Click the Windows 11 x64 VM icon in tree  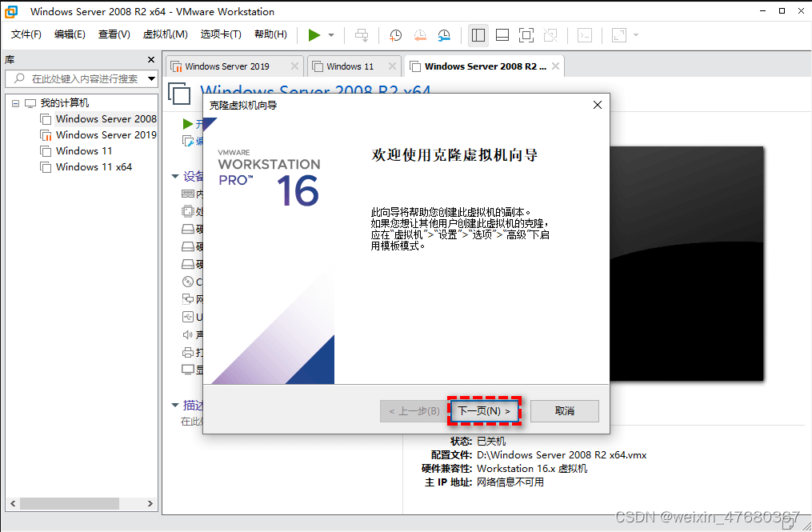tap(46, 167)
